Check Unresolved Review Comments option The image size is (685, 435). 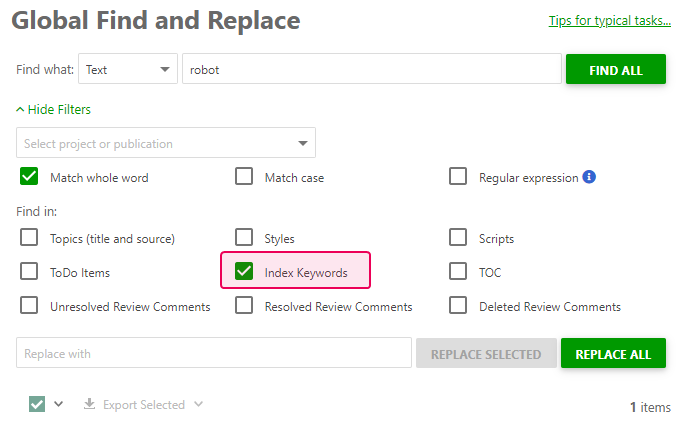(x=29, y=305)
